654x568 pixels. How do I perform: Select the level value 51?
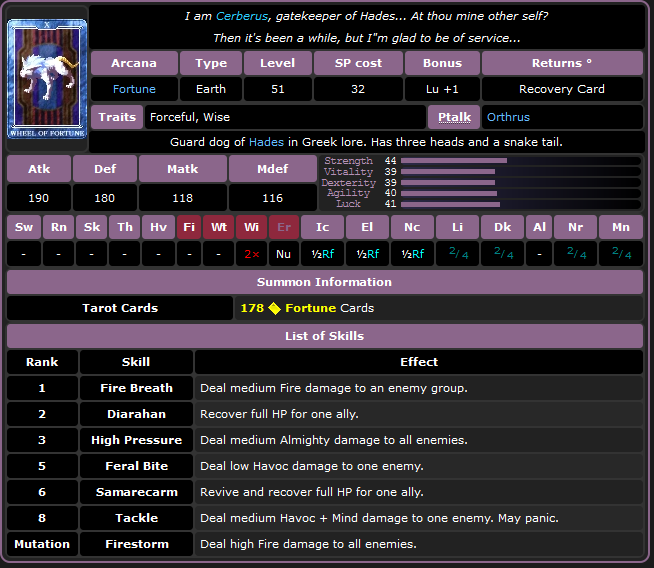tap(278, 89)
